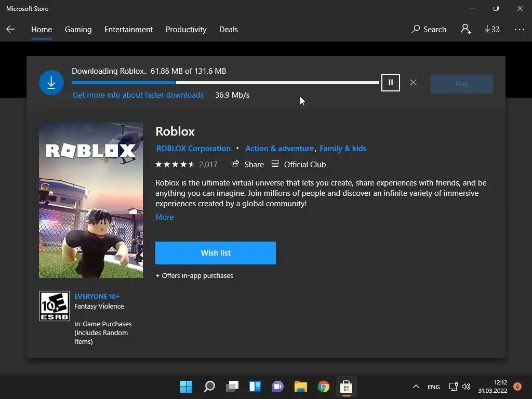Click the disabled Play button
This screenshot has width=532, height=399.
pos(462,84)
